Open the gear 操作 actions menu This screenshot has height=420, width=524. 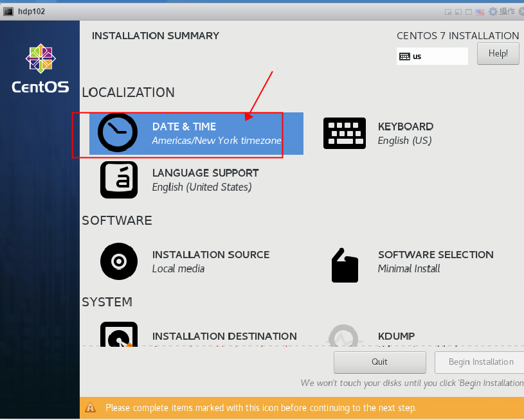[501, 12]
